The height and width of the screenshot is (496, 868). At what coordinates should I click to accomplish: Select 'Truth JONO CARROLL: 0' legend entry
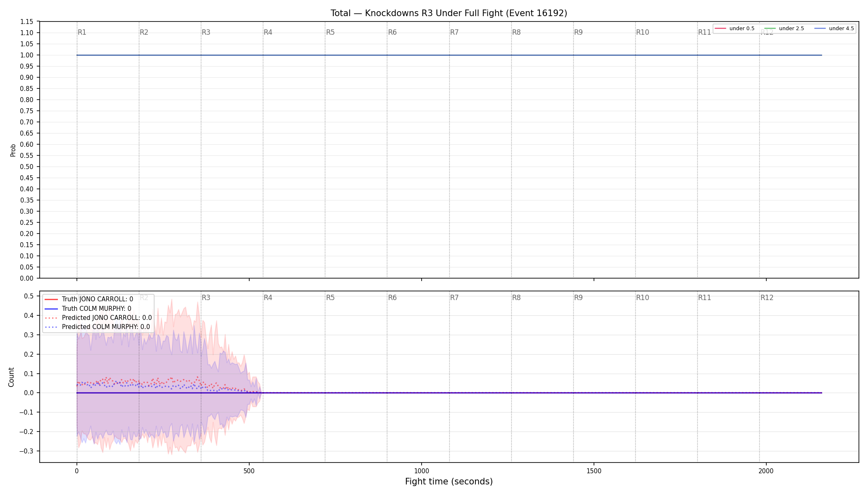(89, 299)
